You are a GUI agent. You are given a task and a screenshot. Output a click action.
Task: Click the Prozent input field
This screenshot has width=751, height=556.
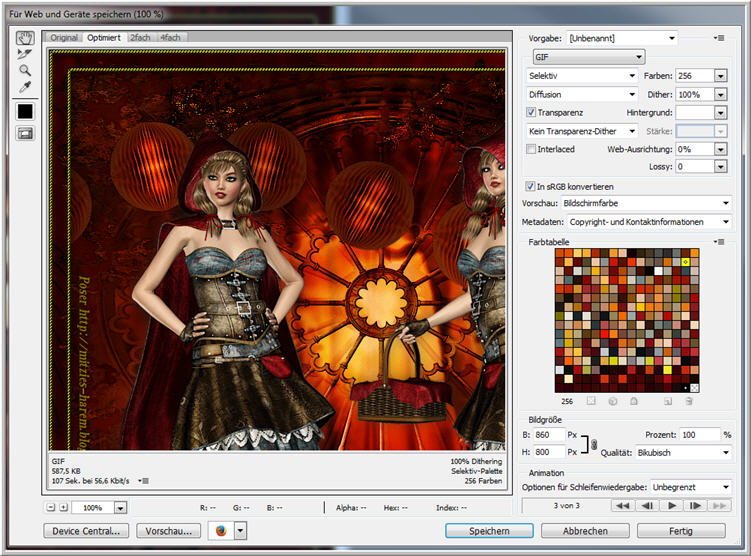[x=700, y=435]
